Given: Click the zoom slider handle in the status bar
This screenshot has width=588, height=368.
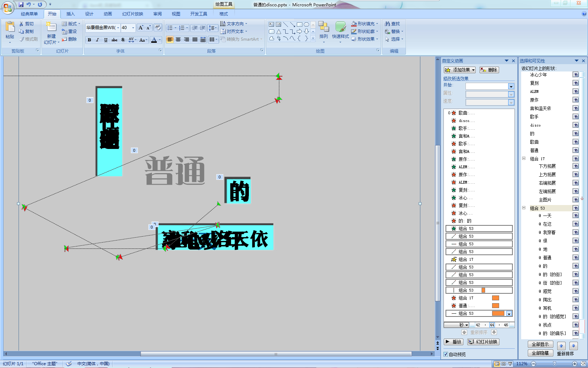Looking at the screenshot, I should (554, 364).
